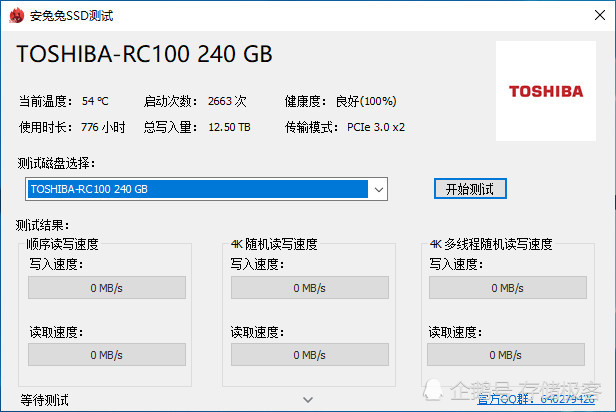This screenshot has width=616, height=412.
Task: Click the 4K 随机读写速度 write speed bar
Action: (x=310, y=287)
